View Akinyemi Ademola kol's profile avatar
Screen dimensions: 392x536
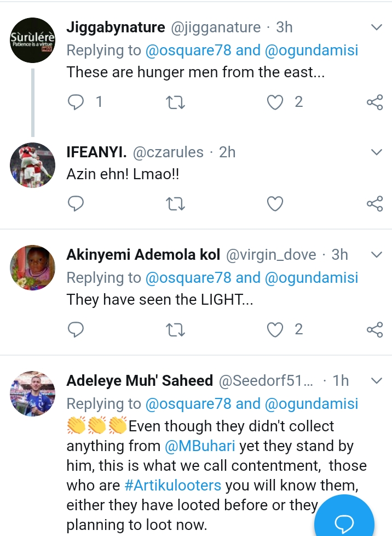[33, 267]
